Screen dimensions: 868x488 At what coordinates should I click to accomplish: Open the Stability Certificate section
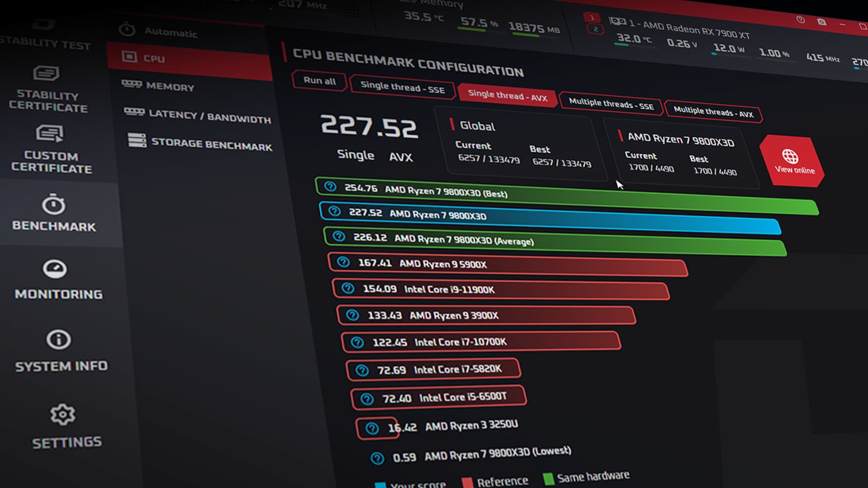(x=47, y=89)
